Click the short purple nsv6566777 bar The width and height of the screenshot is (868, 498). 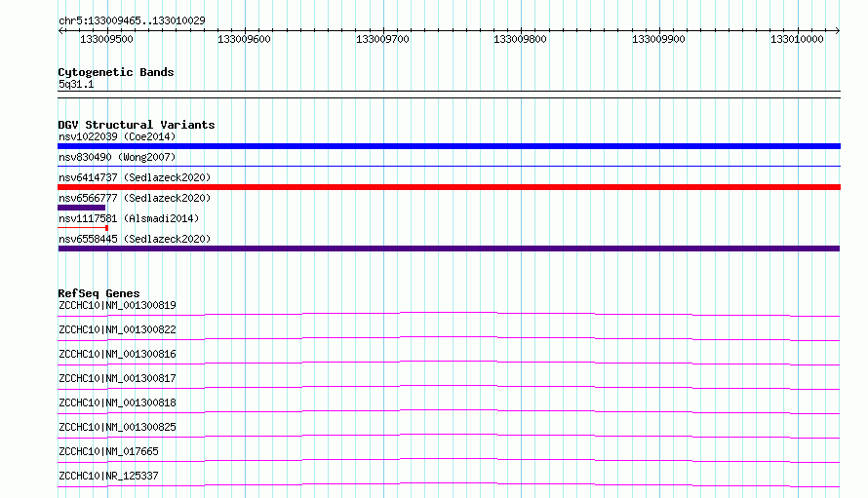[x=81, y=208]
